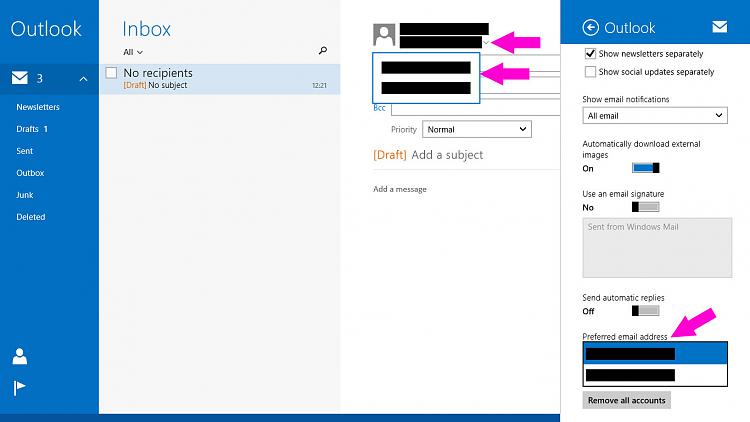Image resolution: width=750 pixels, height=422 pixels.
Task: Click the flag icon in the sidebar
Action: click(x=20, y=387)
